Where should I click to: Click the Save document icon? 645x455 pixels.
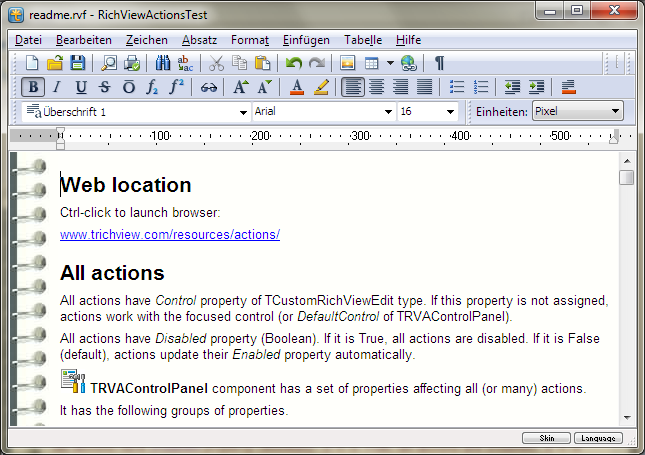tap(75, 63)
